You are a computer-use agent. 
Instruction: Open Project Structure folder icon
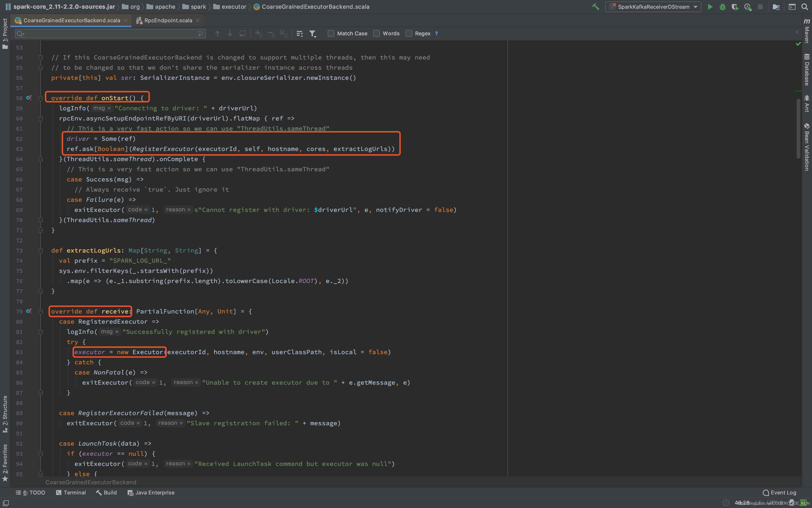tap(776, 7)
